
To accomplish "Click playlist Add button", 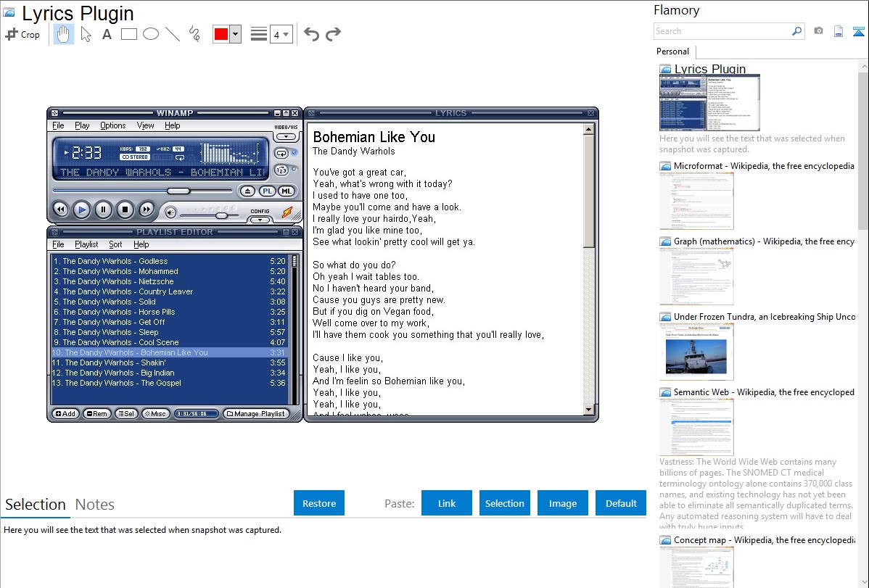I will coord(65,414).
